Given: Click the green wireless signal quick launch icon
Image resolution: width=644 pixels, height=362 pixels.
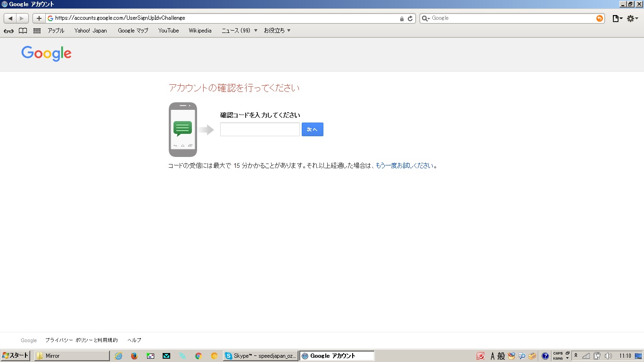Looking at the screenshot, I should 182,356.
